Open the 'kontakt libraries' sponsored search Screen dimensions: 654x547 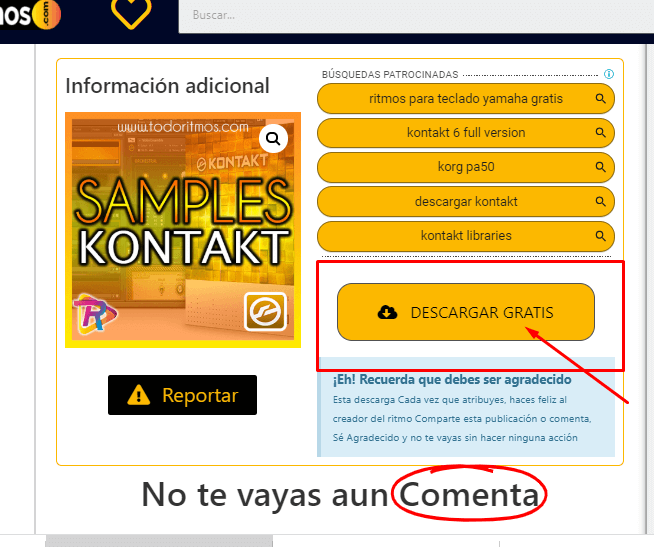click(x=466, y=236)
